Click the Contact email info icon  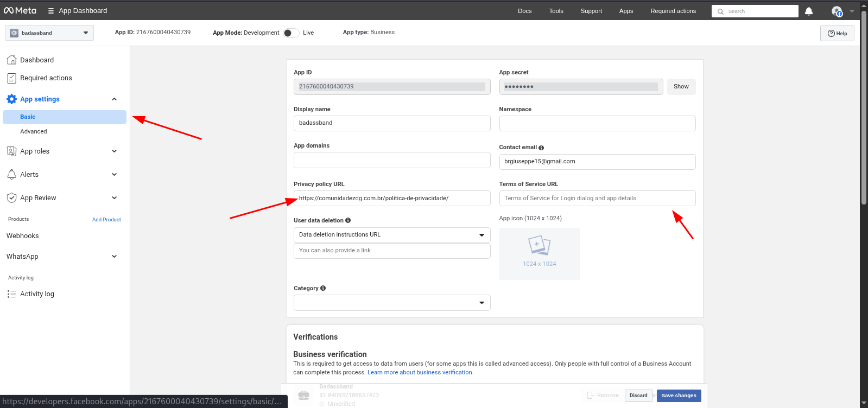(541, 148)
